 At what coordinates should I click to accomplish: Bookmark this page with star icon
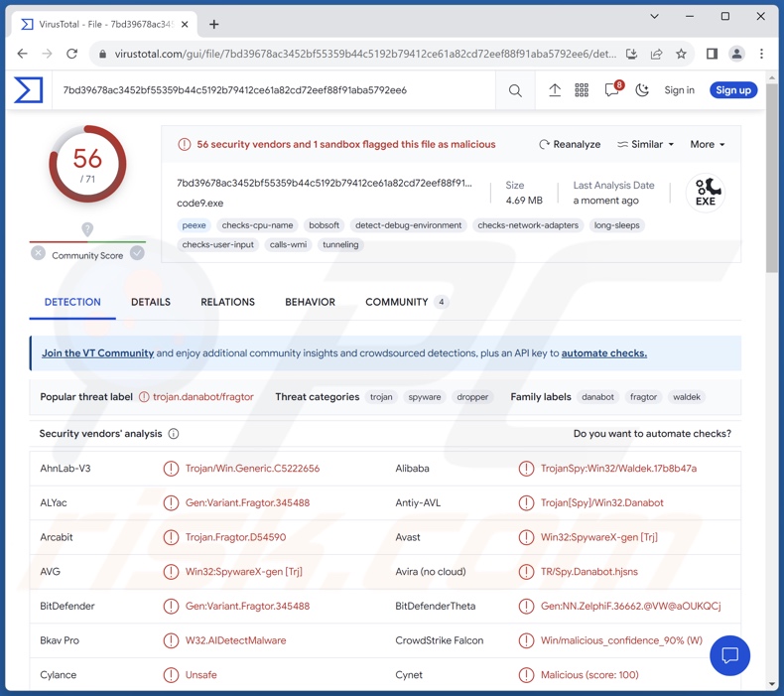681,54
